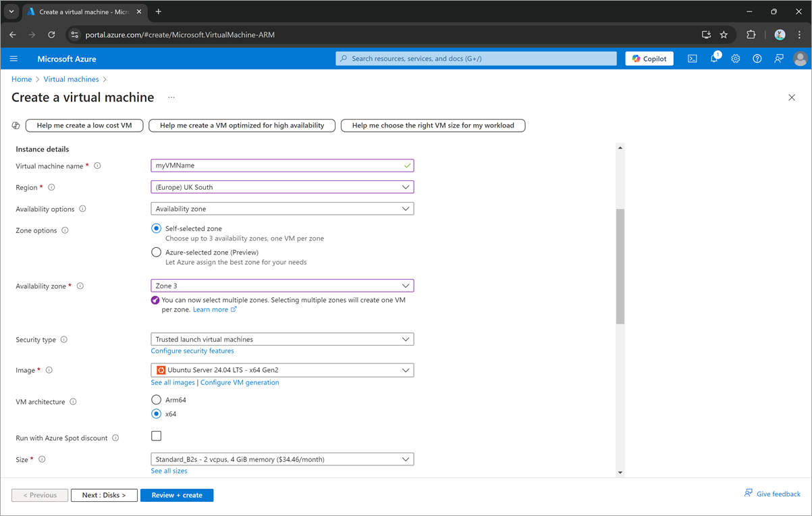
Task: Open the See all sizes link
Action: (x=169, y=471)
